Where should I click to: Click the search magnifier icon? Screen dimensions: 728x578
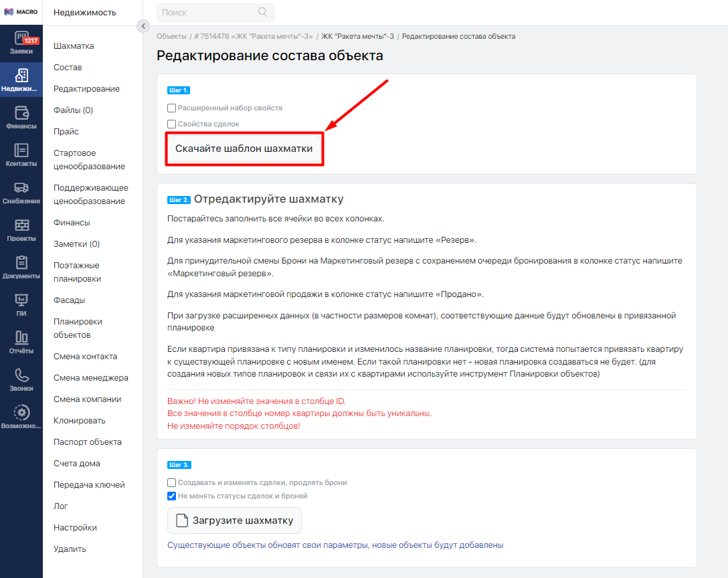click(263, 13)
